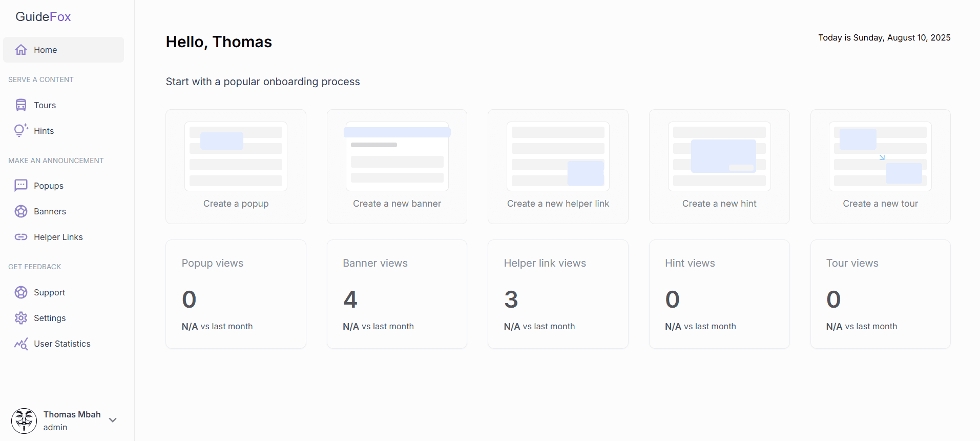Screen dimensions: 980x441
Task: View the User Statistics page
Action: pos(64,344)
